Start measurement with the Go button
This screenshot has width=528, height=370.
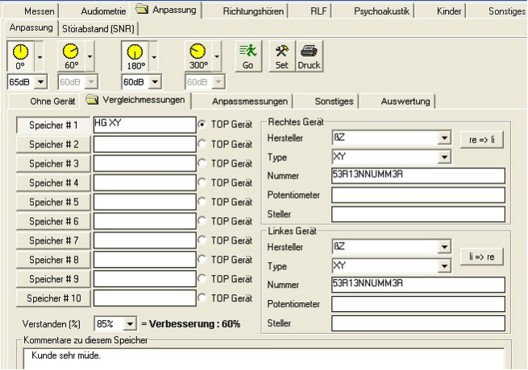248,56
